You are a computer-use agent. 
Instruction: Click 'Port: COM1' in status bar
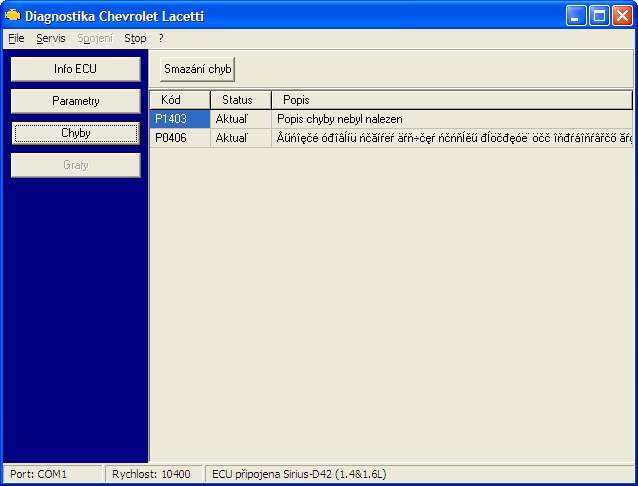(39, 474)
